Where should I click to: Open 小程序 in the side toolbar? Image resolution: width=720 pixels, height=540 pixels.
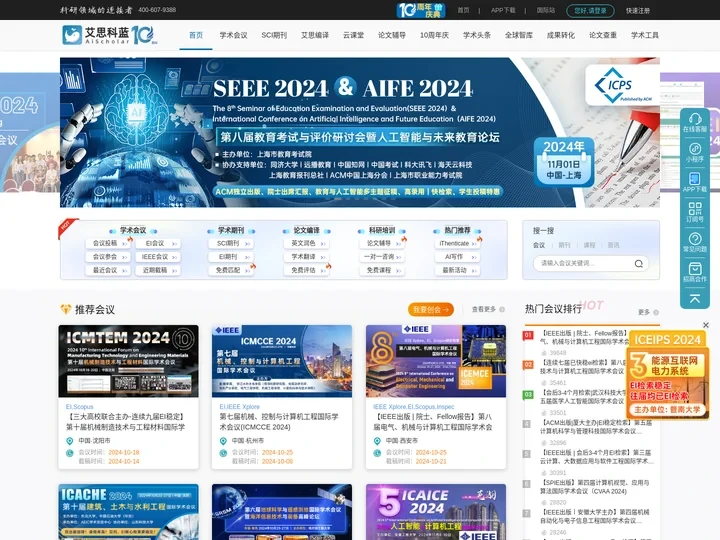pyautogui.click(x=695, y=153)
